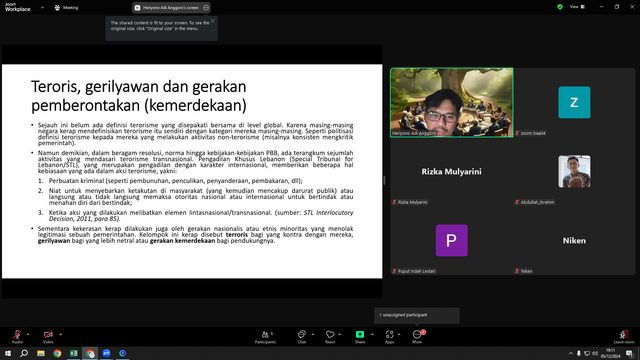The image size is (640, 360).
Task: Open the Participants panel
Action: click(x=265, y=337)
